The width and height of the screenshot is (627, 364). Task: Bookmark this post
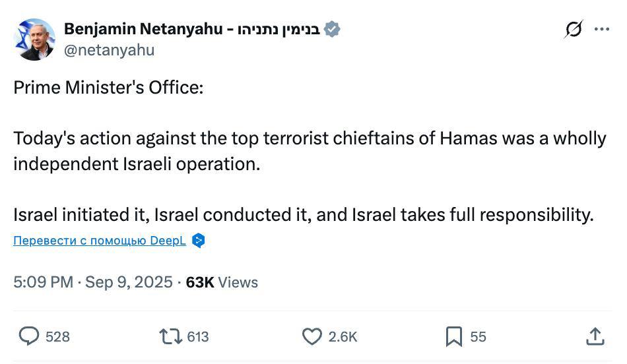tap(454, 336)
